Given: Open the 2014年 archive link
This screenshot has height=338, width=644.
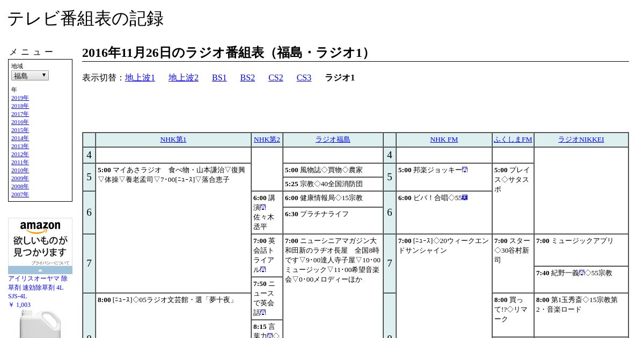Looking at the screenshot, I should tap(20, 138).
